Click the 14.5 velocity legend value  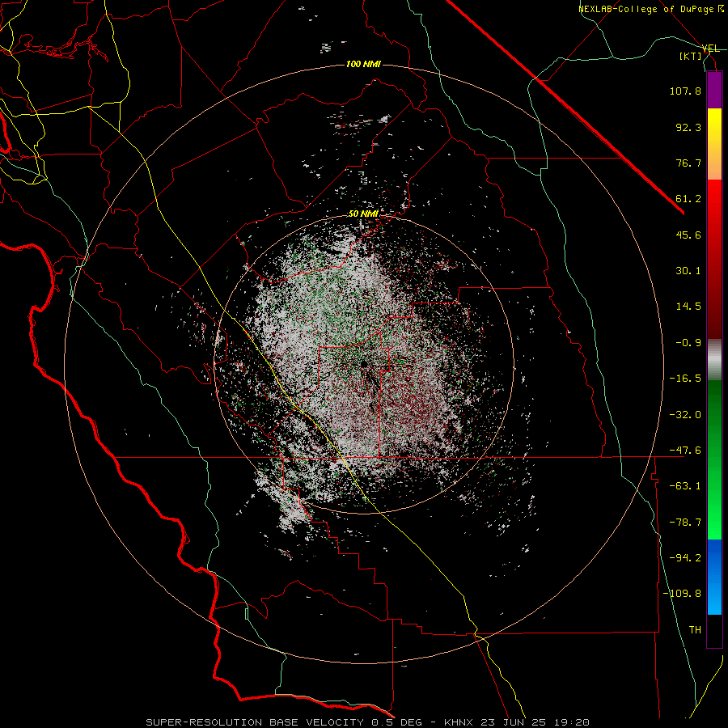688,307
